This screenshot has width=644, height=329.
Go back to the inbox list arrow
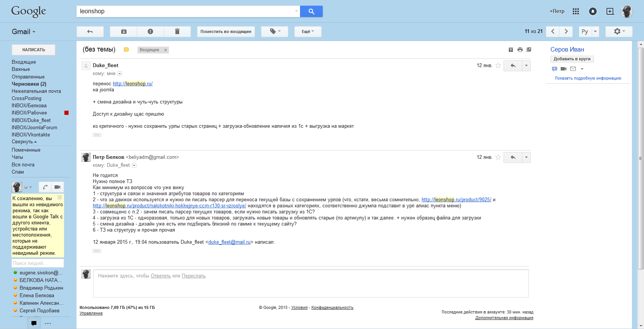click(x=90, y=31)
